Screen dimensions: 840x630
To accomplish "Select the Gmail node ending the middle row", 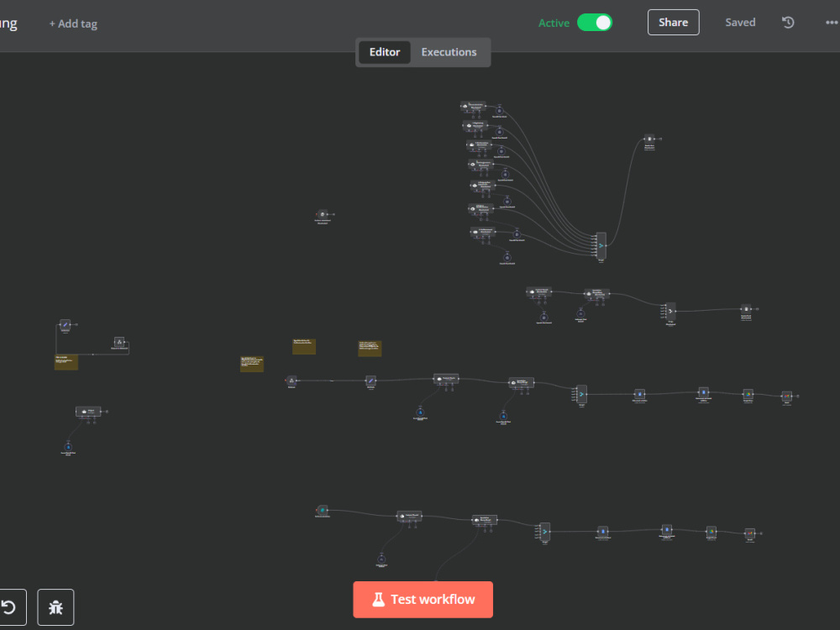I will 787,396.
